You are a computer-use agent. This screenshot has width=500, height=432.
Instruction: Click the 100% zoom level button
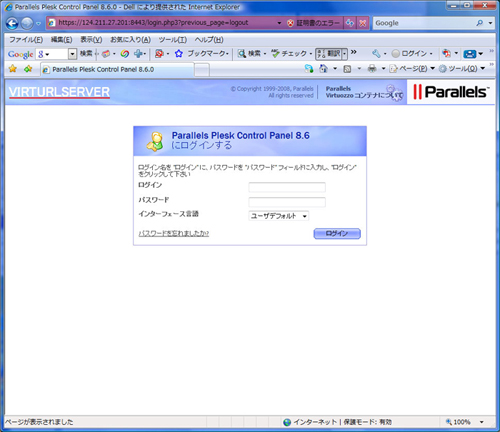(459, 422)
